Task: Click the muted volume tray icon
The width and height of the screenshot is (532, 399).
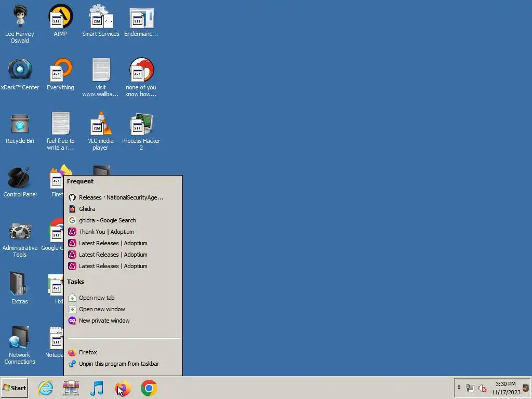Action: [483, 388]
